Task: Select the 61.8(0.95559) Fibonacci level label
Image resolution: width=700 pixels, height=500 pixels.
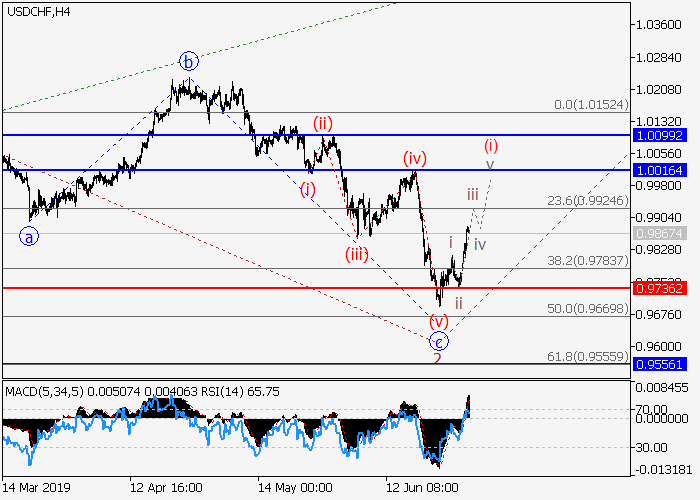Action: pyautogui.click(x=590, y=356)
